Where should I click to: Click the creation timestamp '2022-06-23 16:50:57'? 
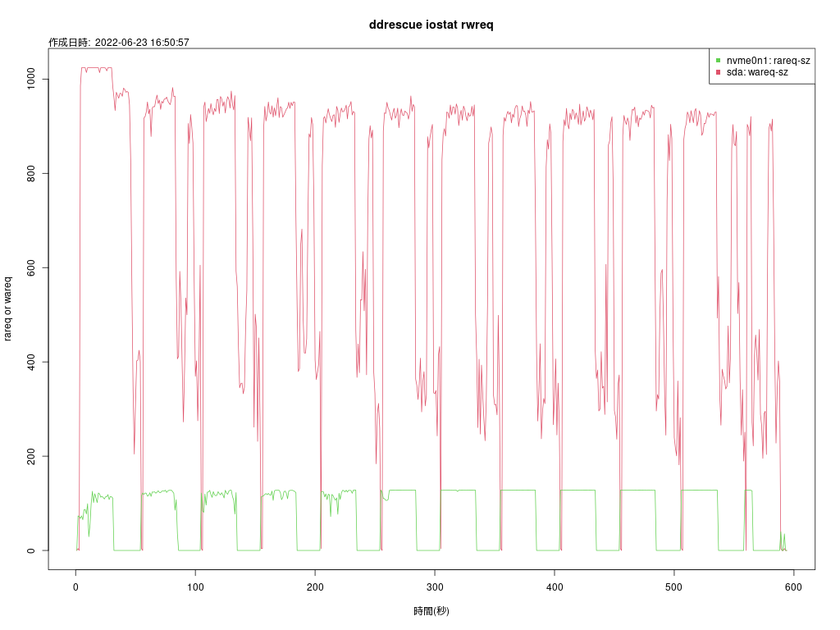142,43
